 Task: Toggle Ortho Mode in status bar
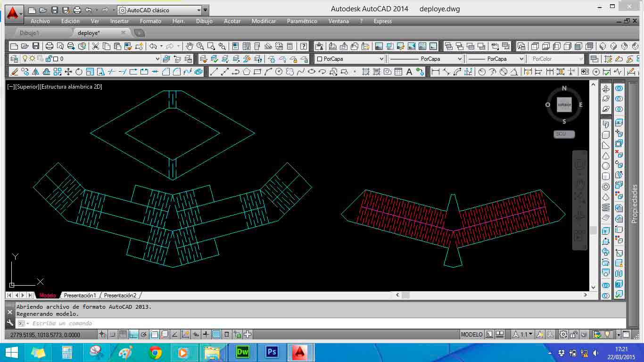point(133,335)
